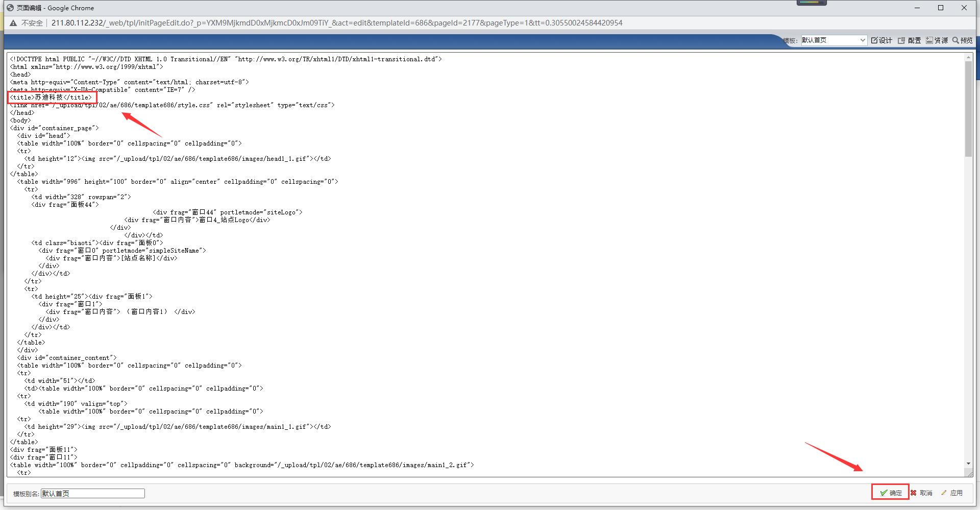Click the line with container_content div
The image size is (980, 510).
coord(66,358)
